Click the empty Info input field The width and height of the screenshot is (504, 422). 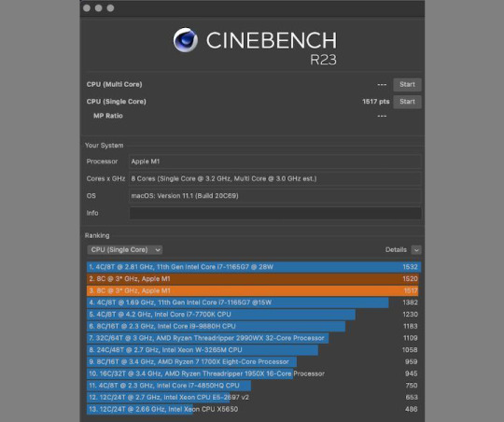pyautogui.click(x=275, y=213)
